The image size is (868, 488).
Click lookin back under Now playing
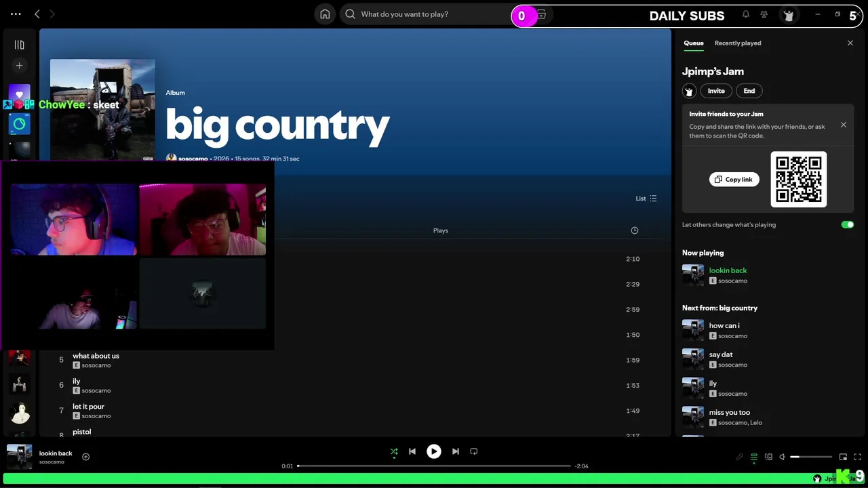coord(728,270)
